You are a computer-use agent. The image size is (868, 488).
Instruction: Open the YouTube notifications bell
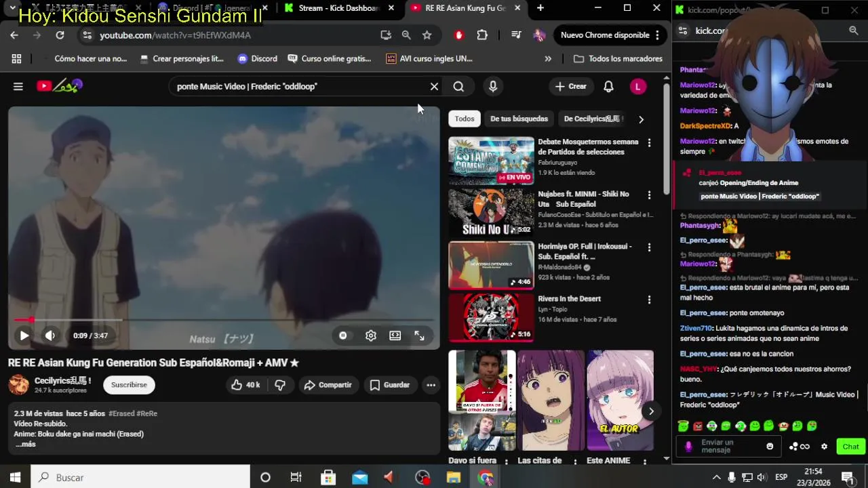tap(608, 86)
